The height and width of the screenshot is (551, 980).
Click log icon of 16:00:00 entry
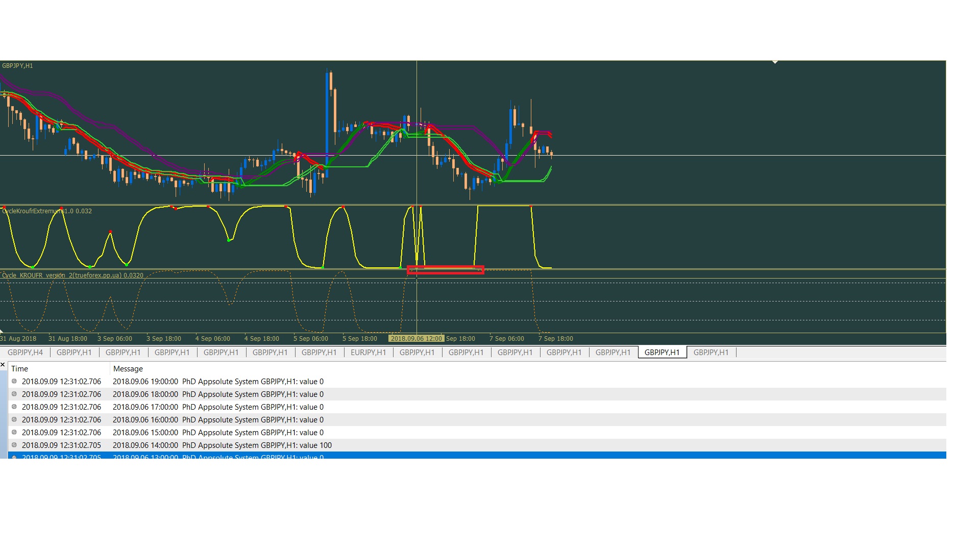(x=14, y=420)
